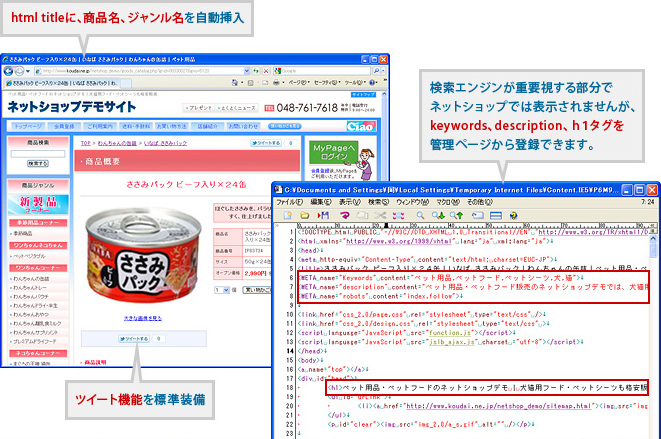Click the サイトマップ button at page top right
The width and height of the screenshot is (661, 439).
tap(363, 95)
